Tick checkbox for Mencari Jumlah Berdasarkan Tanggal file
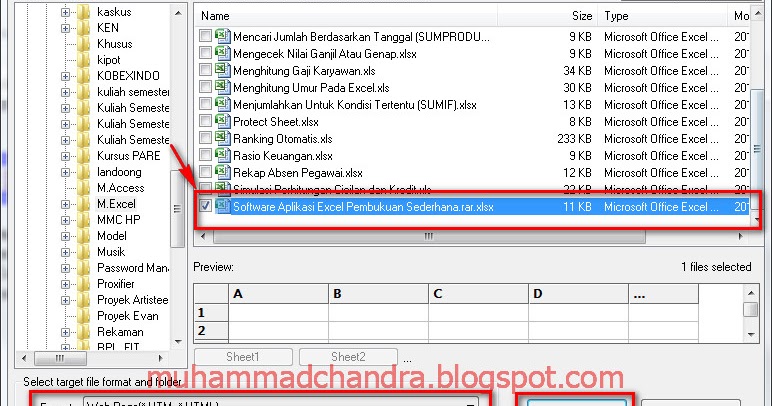The width and height of the screenshot is (772, 406). coord(205,36)
